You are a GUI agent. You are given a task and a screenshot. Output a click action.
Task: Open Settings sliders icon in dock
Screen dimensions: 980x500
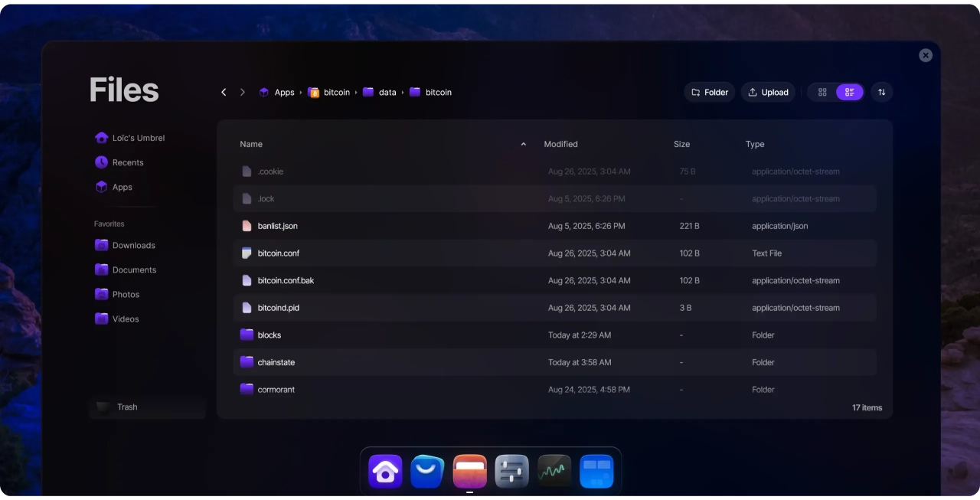click(511, 472)
